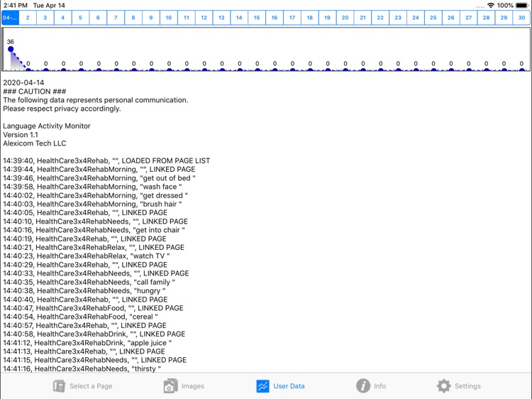
Task: Click log entry "hungry"
Action: point(84,290)
